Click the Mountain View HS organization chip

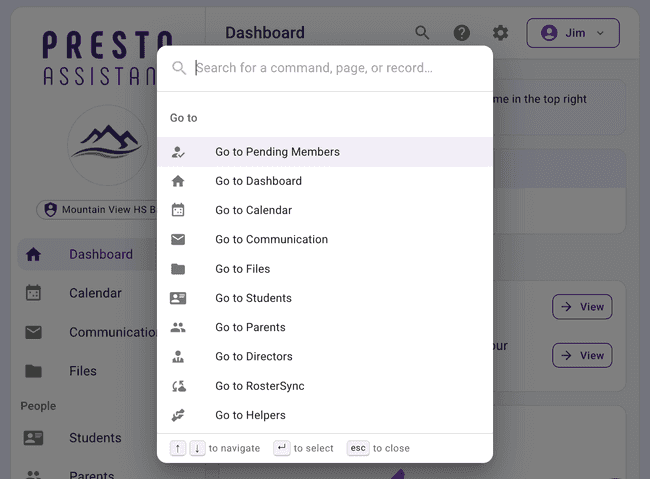tap(97, 209)
